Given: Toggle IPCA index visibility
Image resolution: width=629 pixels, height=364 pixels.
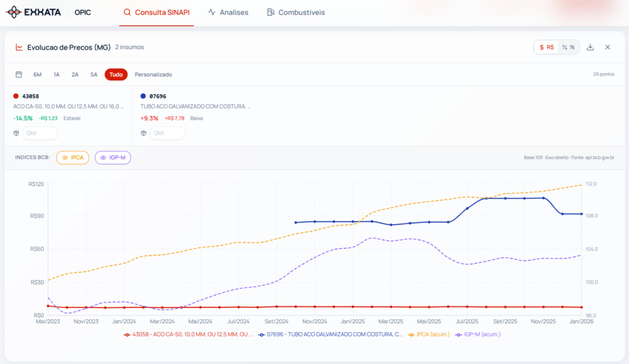Looking at the screenshot, I should point(72,158).
